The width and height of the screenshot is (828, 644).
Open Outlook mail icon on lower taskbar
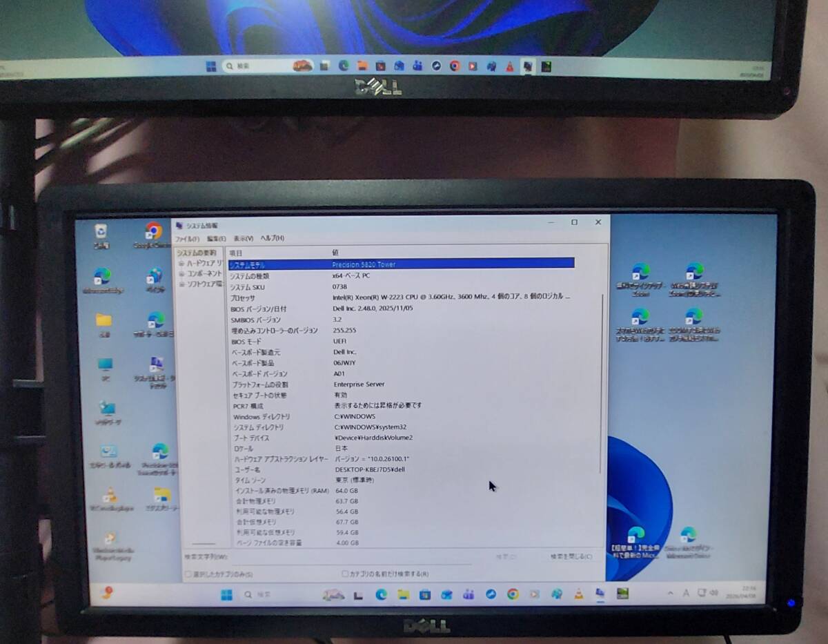pos(446,594)
